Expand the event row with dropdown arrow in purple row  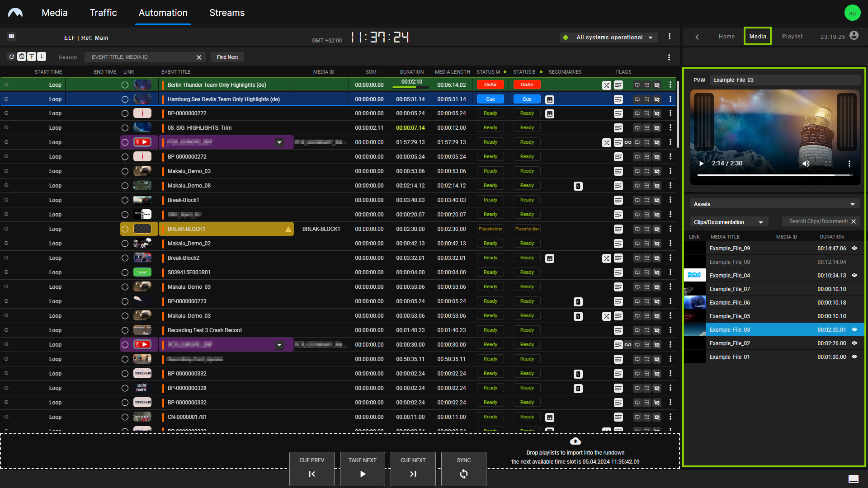click(279, 142)
